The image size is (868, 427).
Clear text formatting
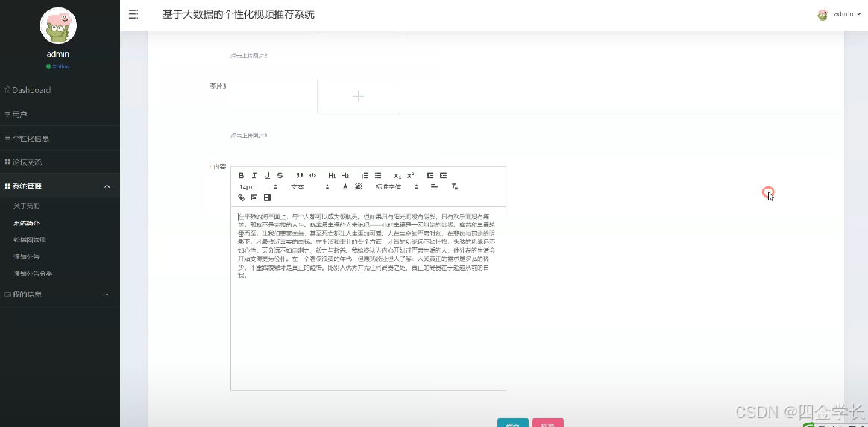pyautogui.click(x=454, y=186)
